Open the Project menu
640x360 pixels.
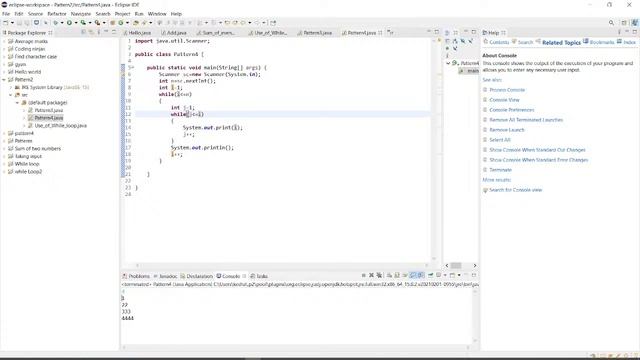[x=122, y=14]
